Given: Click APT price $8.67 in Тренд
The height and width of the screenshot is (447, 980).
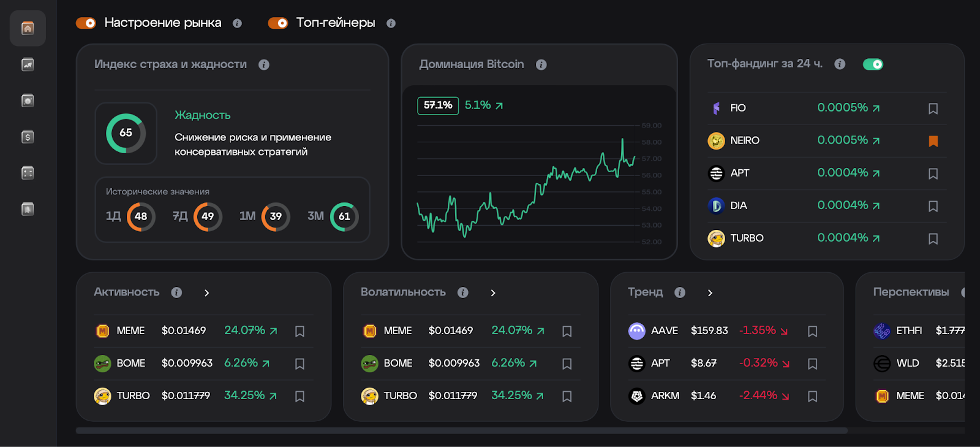Looking at the screenshot, I should point(703,363).
